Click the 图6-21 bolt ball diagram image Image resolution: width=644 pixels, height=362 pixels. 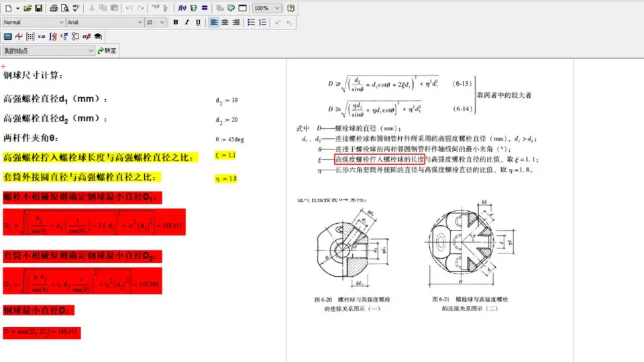coord(470,243)
